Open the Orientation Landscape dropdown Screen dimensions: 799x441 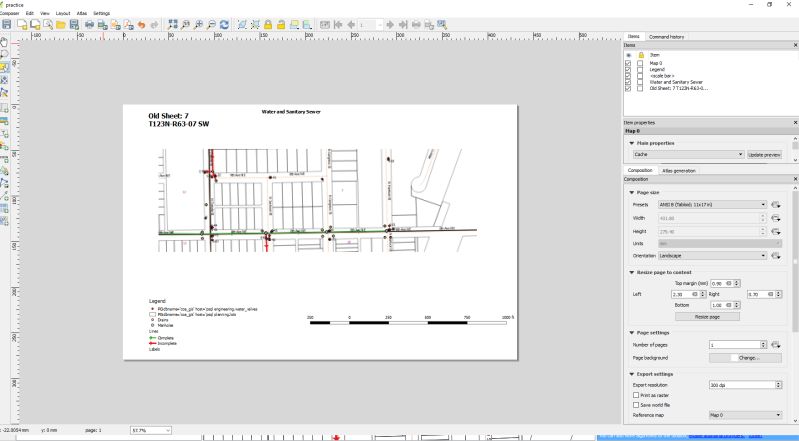tap(712, 255)
